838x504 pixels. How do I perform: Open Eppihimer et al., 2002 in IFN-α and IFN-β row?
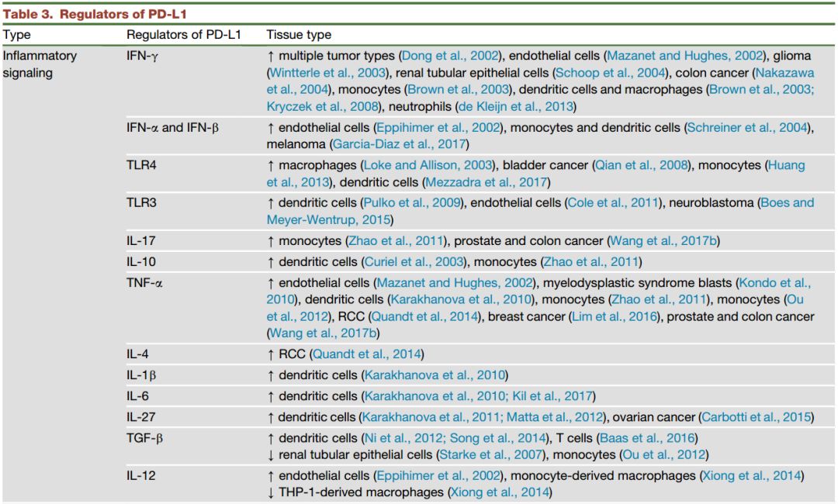[438, 128]
